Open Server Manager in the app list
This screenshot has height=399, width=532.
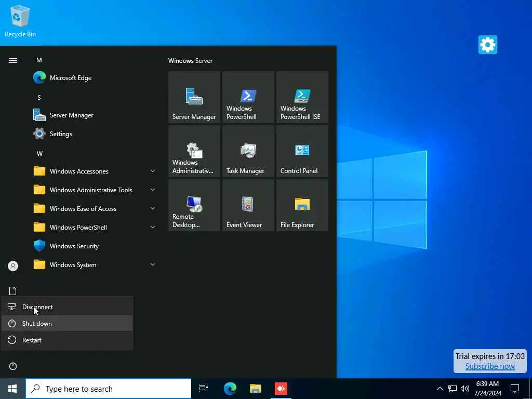click(95, 115)
